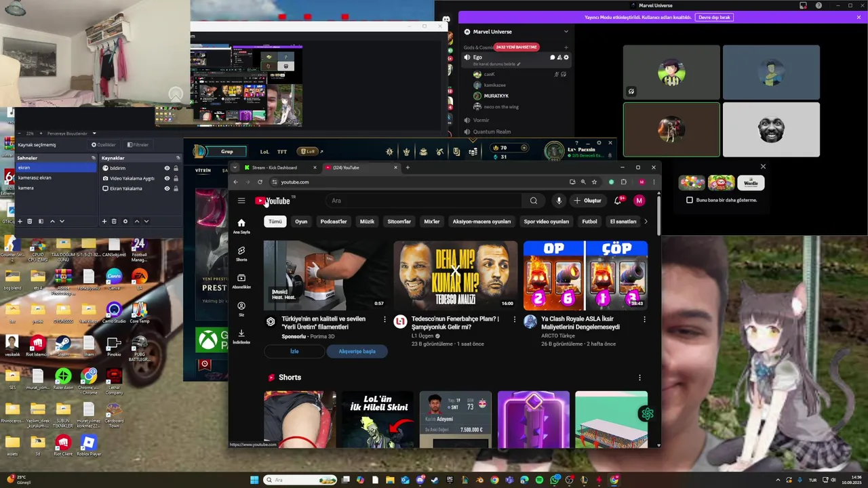
Task: Select the Oyun category chip
Action: (x=301, y=222)
